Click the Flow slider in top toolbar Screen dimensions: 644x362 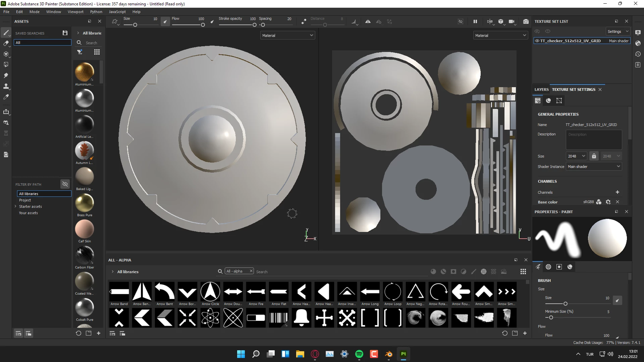[188, 25]
